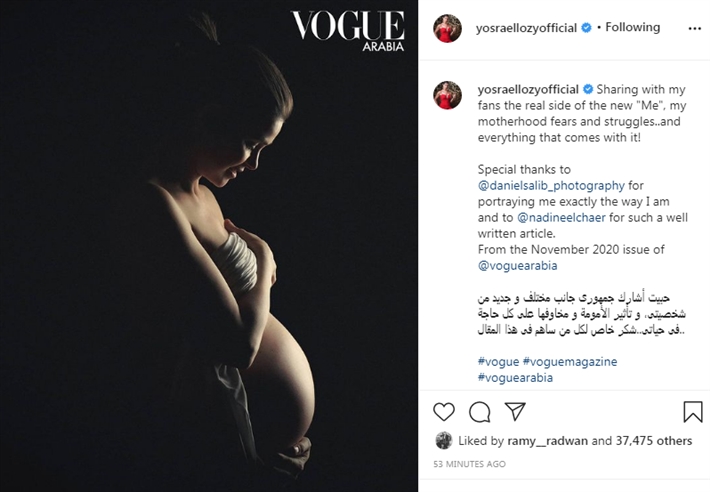Like the post with the heart icon
Screen dimensions: 710x492
444,412
